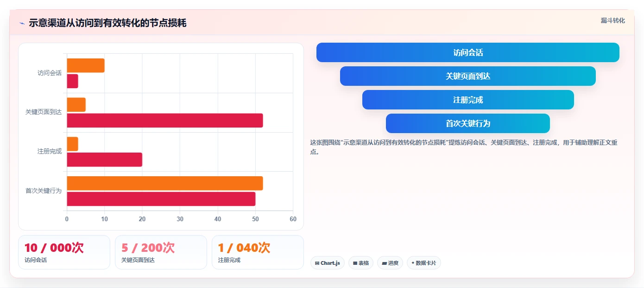
Task: Click the x-axis tick value 60
Action: pos(293,219)
